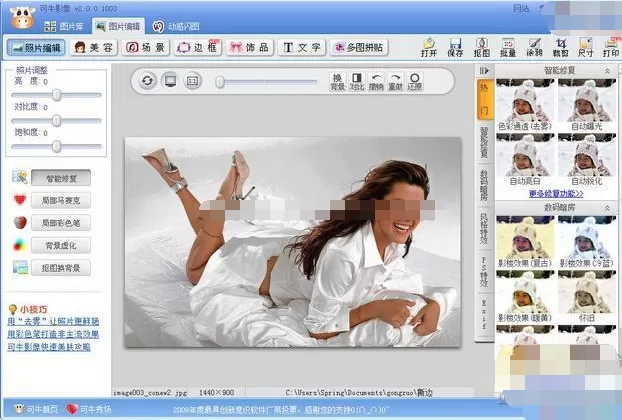Open the 多图拼贴 (Collage) menu button

(x=359, y=48)
